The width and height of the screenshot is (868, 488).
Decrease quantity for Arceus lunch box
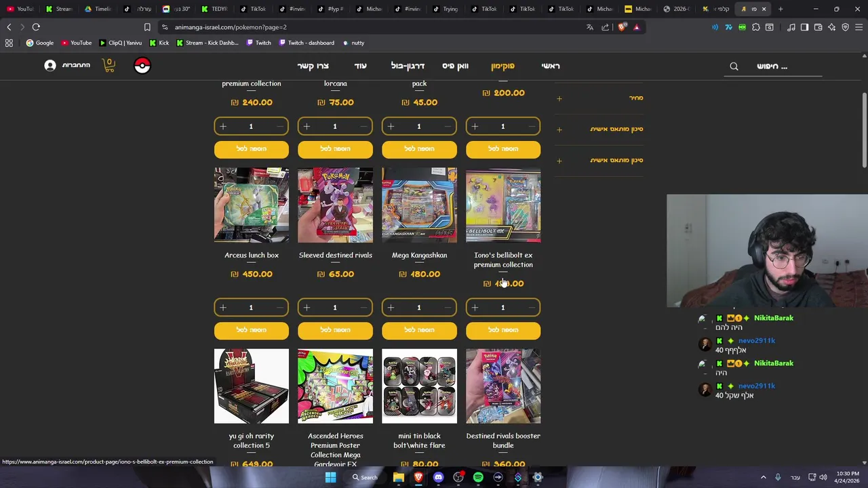279,308
